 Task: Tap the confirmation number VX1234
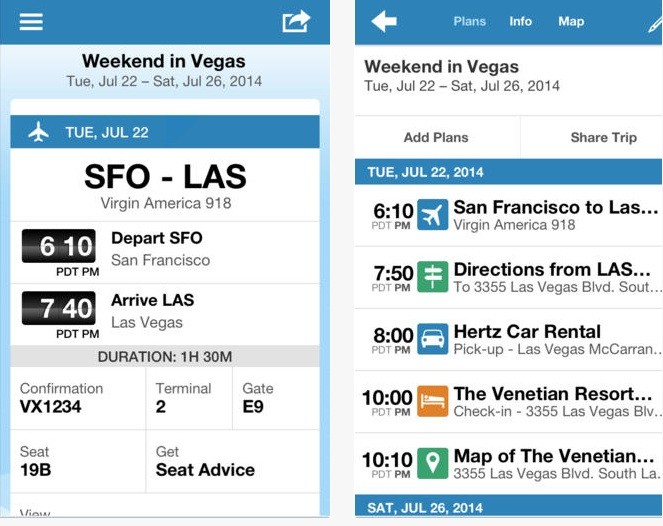click(51, 407)
